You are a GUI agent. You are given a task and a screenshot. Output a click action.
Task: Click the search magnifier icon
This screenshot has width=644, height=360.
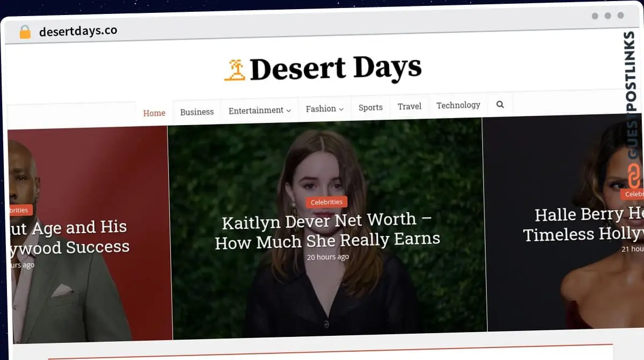click(x=500, y=104)
